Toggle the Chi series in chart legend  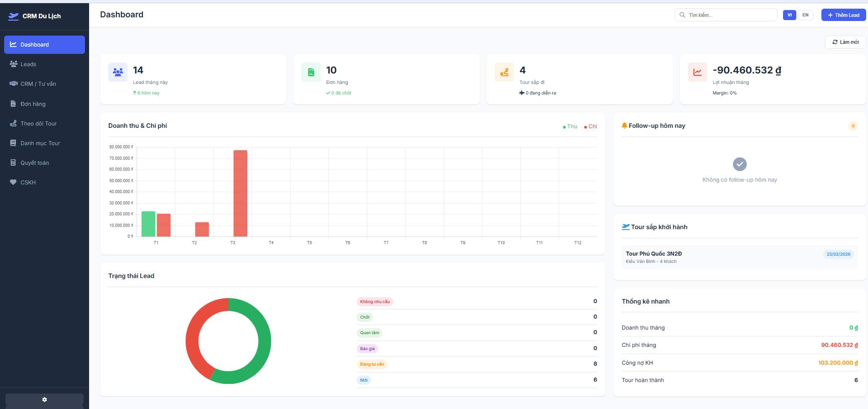[591, 126]
